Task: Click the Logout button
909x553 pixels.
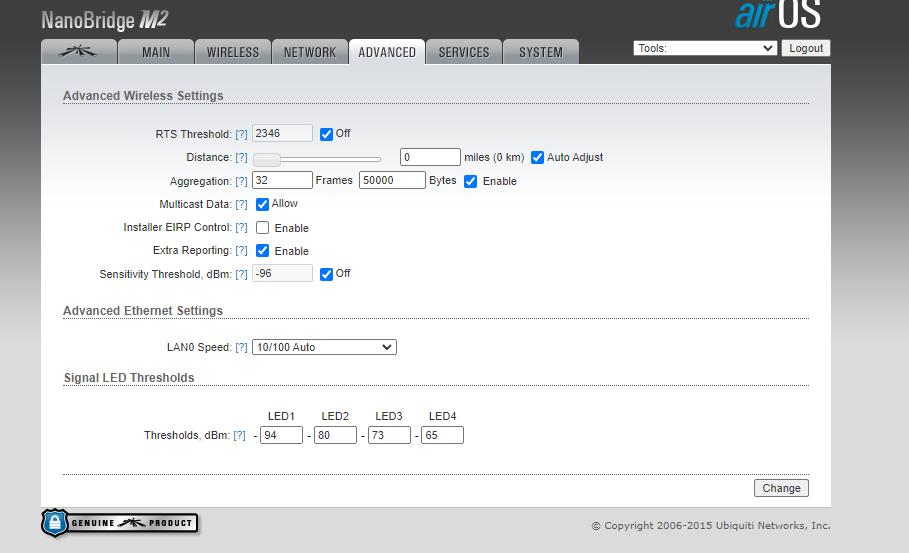Action: click(805, 48)
